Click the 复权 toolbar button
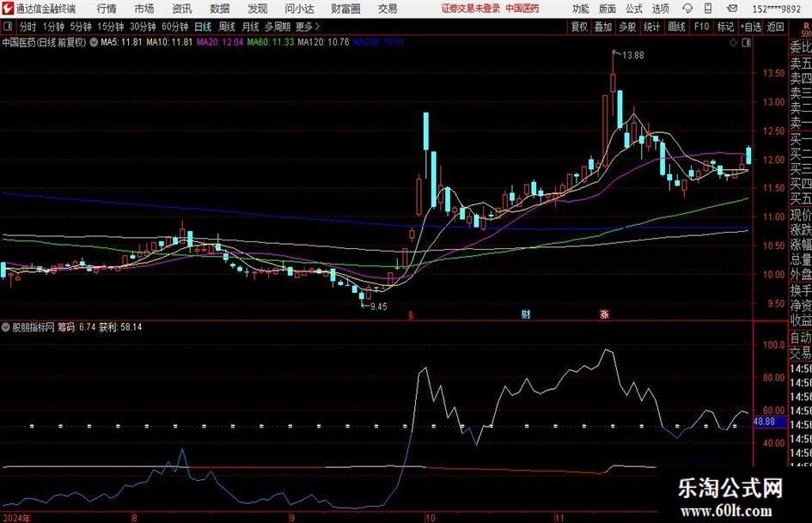Screen dimensions: 812x523 [579, 27]
